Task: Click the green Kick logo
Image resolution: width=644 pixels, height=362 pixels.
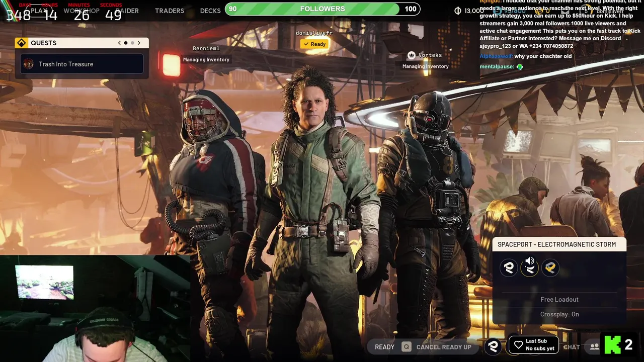Action: [x=612, y=345]
